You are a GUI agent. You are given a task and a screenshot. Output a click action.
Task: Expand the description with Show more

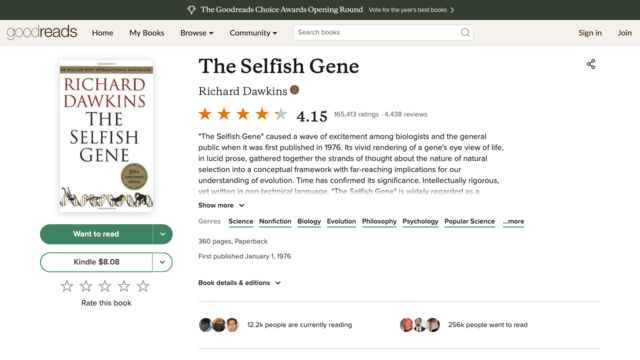point(221,205)
